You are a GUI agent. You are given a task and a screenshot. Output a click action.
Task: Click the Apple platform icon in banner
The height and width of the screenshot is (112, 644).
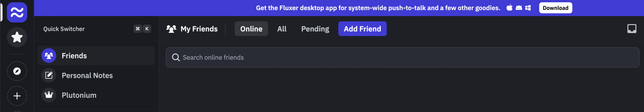(x=509, y=8)
